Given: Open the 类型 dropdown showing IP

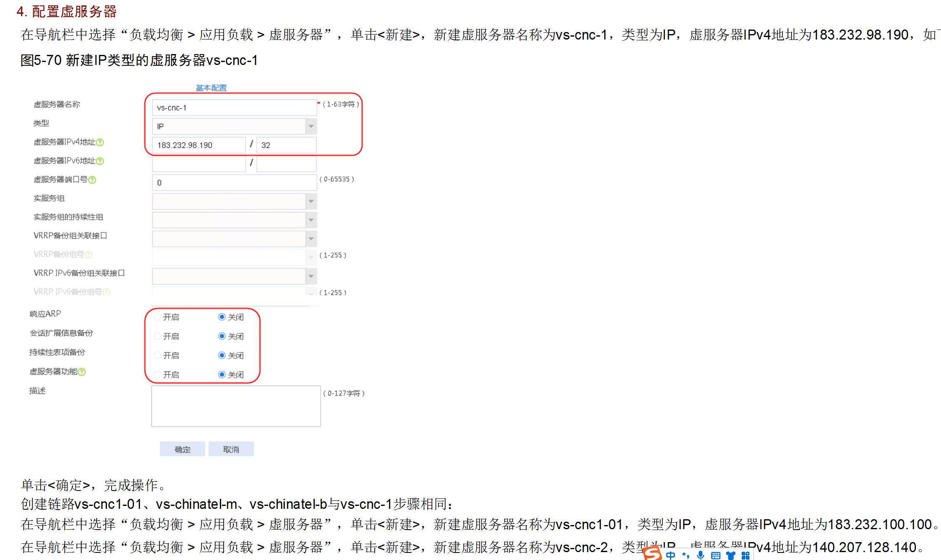Looking at the screenshot, I should tap(311, 126).
